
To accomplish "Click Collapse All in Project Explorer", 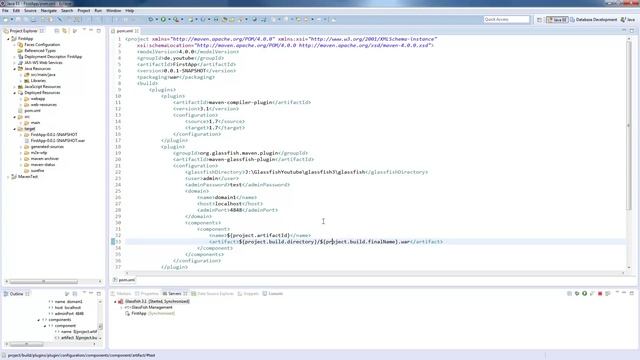I will pyautogui.click(x=57, y=31).
